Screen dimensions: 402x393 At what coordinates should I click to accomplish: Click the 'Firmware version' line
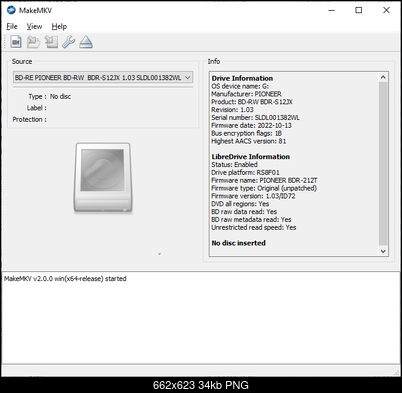pos(253,196)
